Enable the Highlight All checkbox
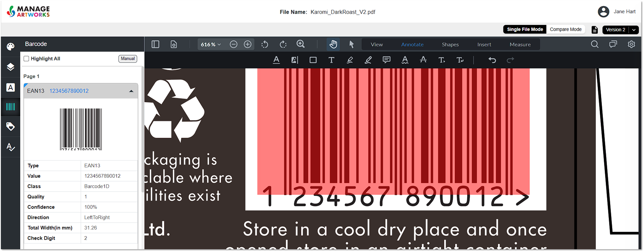The width and height of the screenshot is (644, 252). [x=26, y=59]
